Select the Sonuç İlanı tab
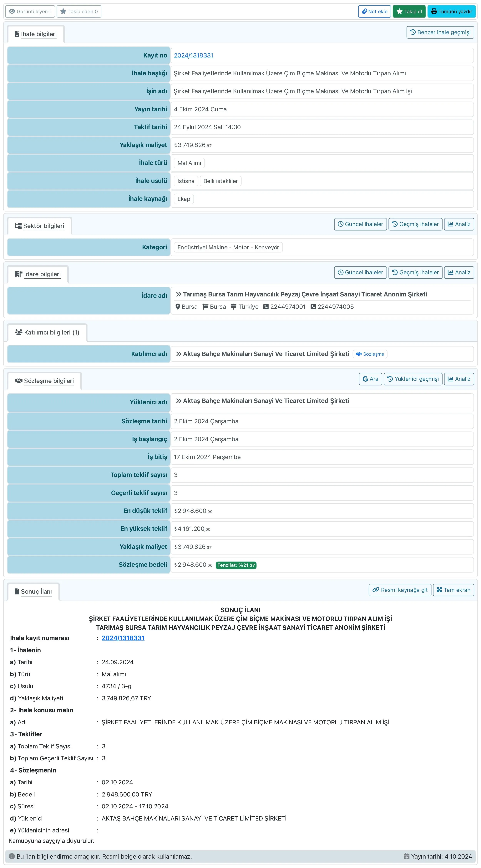The width and height of the screenshot is (481, 868). [33, 591]
